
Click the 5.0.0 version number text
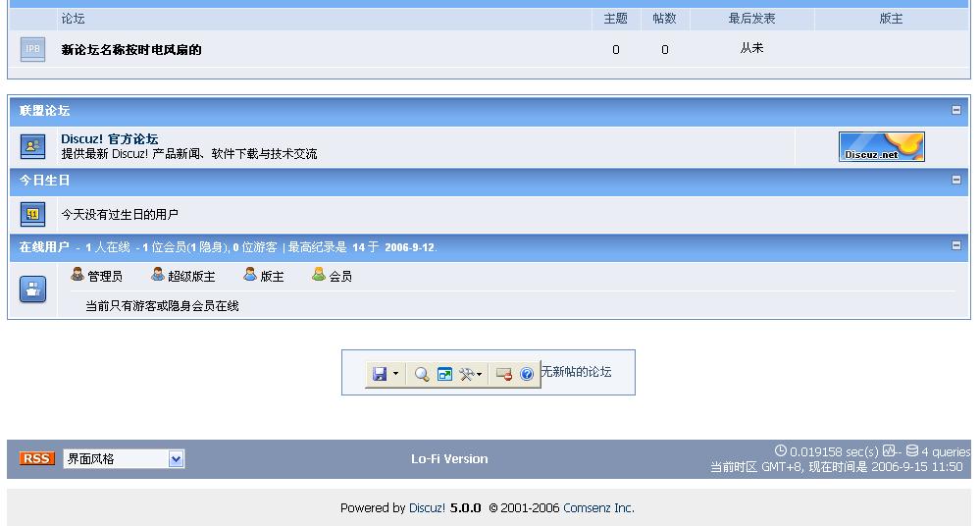pos(466,508)
